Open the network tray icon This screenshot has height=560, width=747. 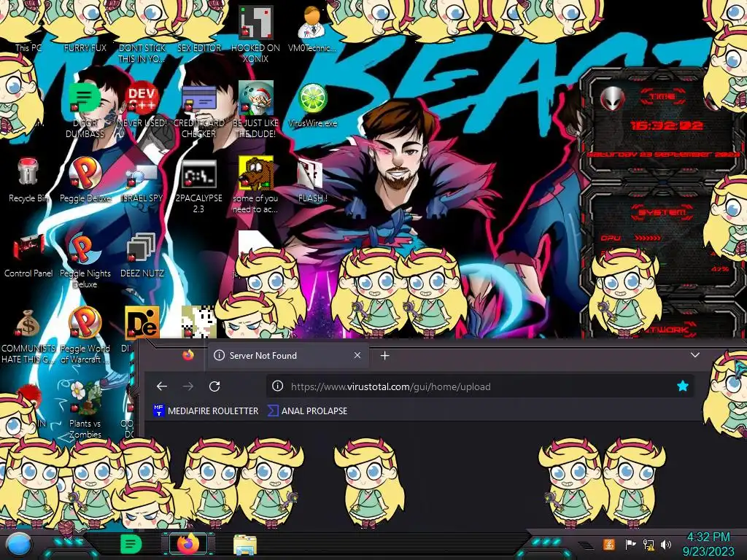[649, 544]
